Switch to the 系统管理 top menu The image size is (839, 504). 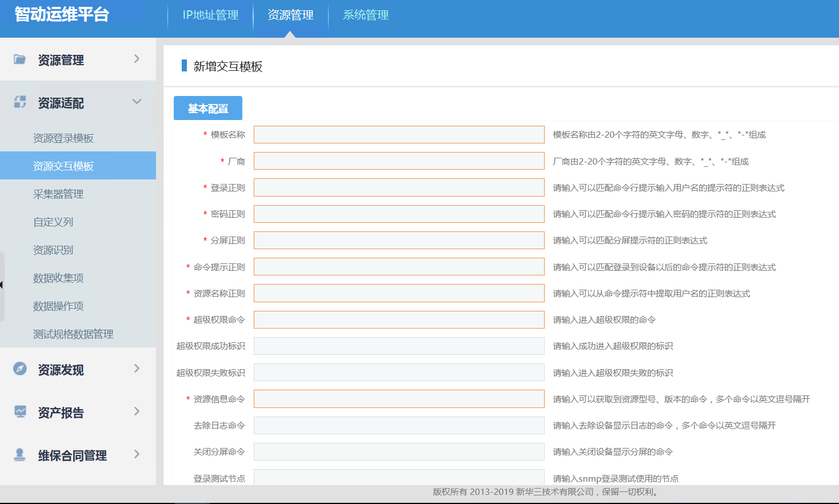pyautogui.click(x=365, y=15)
